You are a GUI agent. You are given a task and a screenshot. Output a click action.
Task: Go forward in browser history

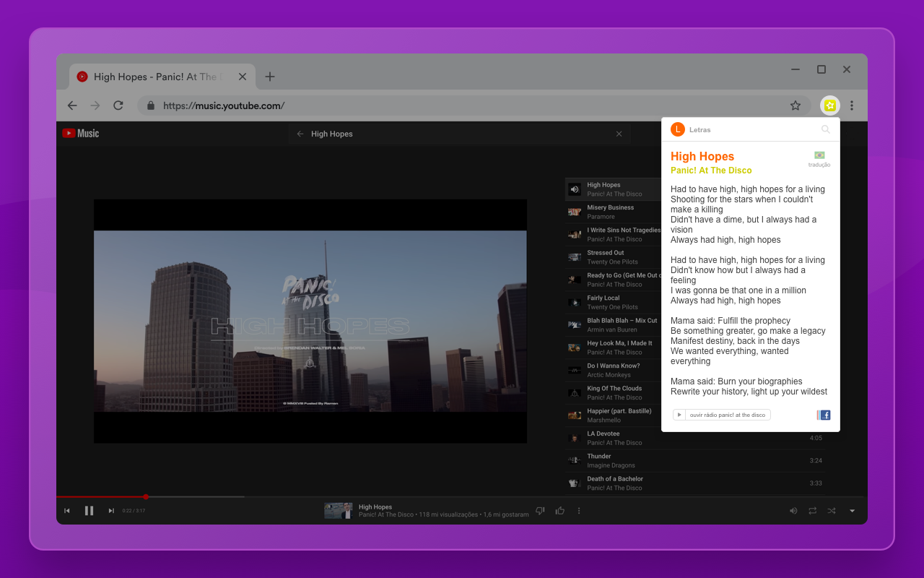tap(95, 105)
